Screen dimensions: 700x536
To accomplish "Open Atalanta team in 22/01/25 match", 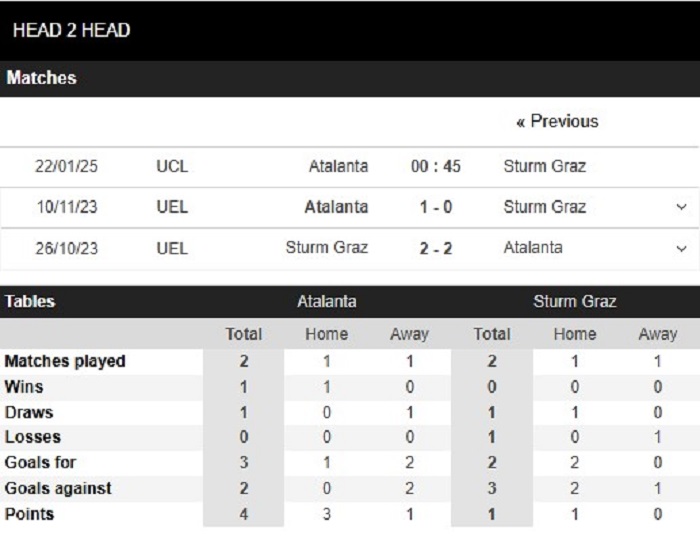I will pos(338,166).
